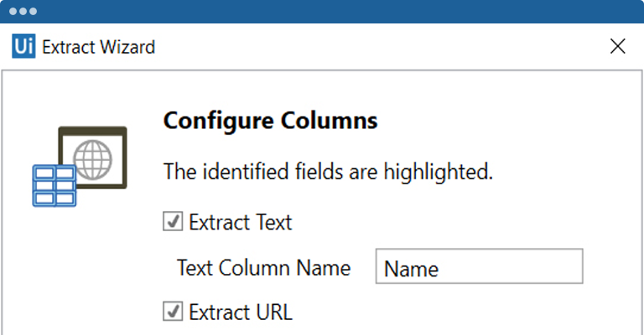Click the UiPath logo in the title bar

point(23,46)
